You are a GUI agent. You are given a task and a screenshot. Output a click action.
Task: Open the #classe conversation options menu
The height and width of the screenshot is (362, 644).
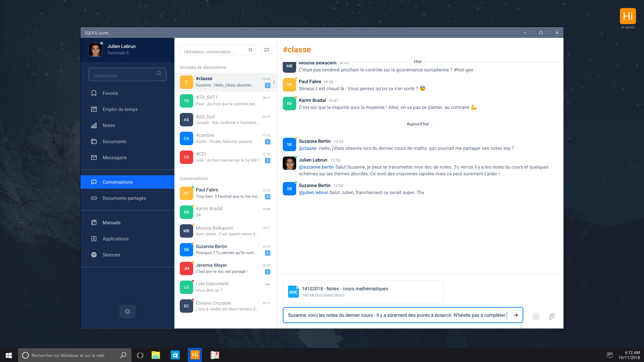point(274,82)
